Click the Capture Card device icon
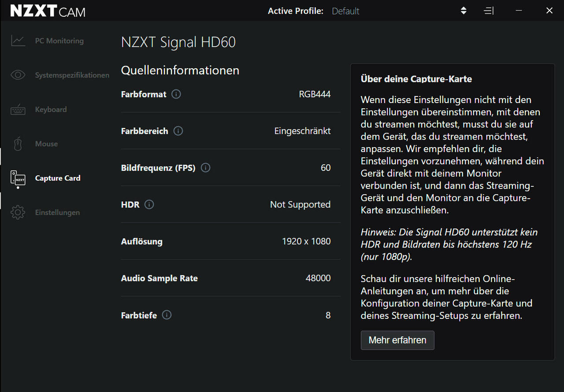564x392 pixels. (18, 179)
